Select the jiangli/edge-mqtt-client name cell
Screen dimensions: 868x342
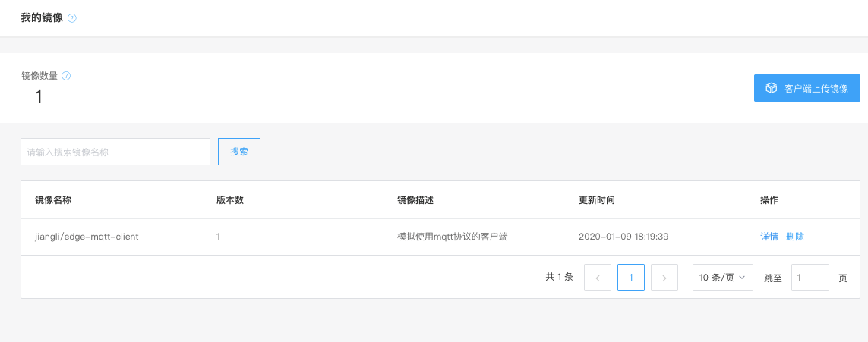pyautogui.click(x=87, y=237)
